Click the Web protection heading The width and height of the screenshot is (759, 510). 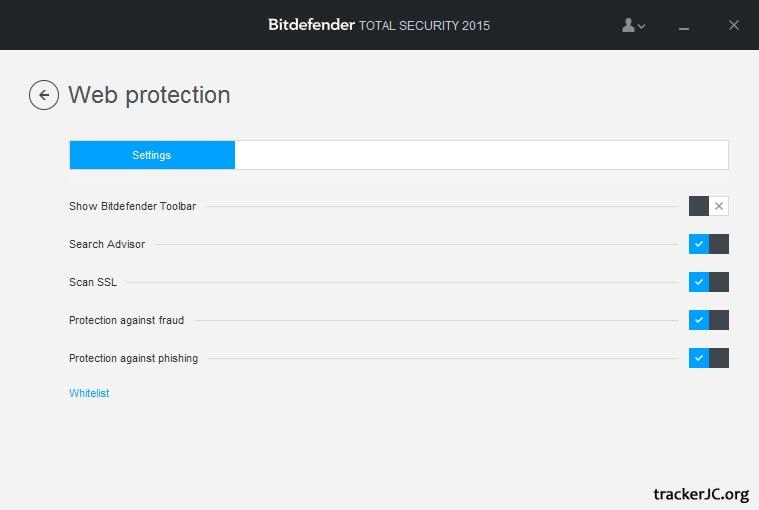pos(149,95)
